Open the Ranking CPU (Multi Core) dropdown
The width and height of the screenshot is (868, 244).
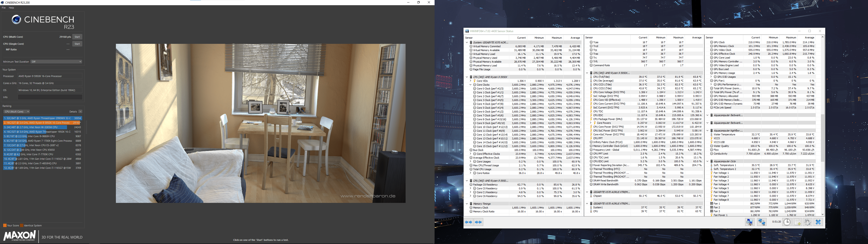point(17,111)
